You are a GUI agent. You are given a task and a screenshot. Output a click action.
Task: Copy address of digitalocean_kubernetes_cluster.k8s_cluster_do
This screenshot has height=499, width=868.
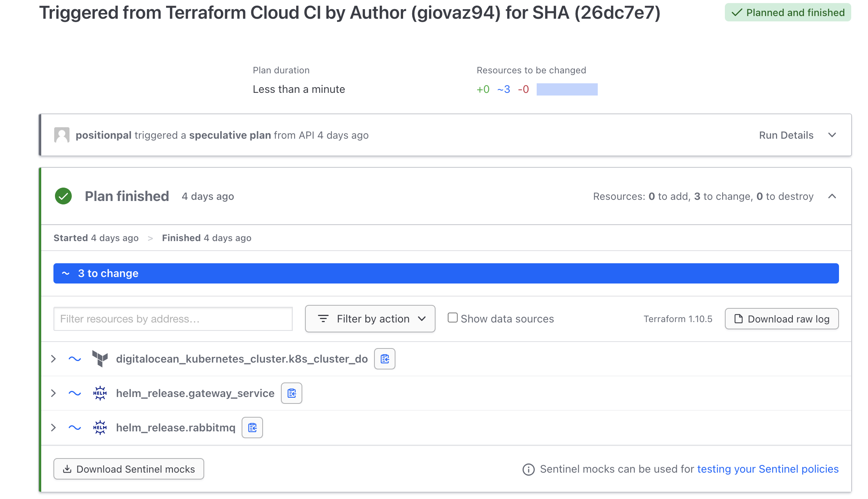(384, 359)
